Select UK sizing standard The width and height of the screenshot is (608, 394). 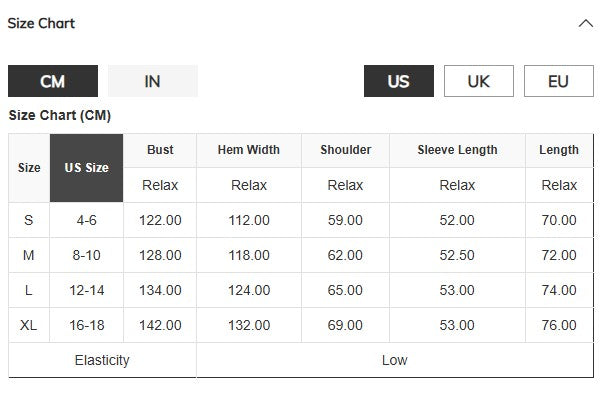pyautogui.click(x=479, y=81)
